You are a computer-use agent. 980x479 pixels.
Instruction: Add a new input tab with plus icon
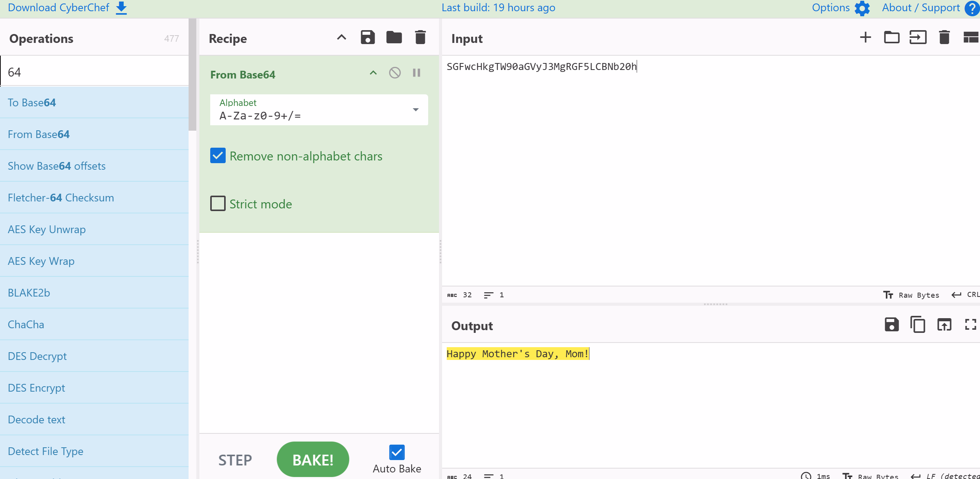pos(866,38)
